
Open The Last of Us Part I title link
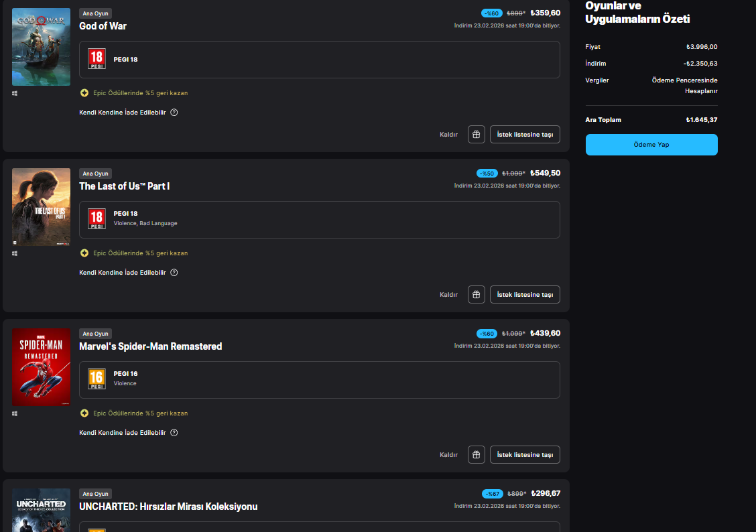click(125, 186)
